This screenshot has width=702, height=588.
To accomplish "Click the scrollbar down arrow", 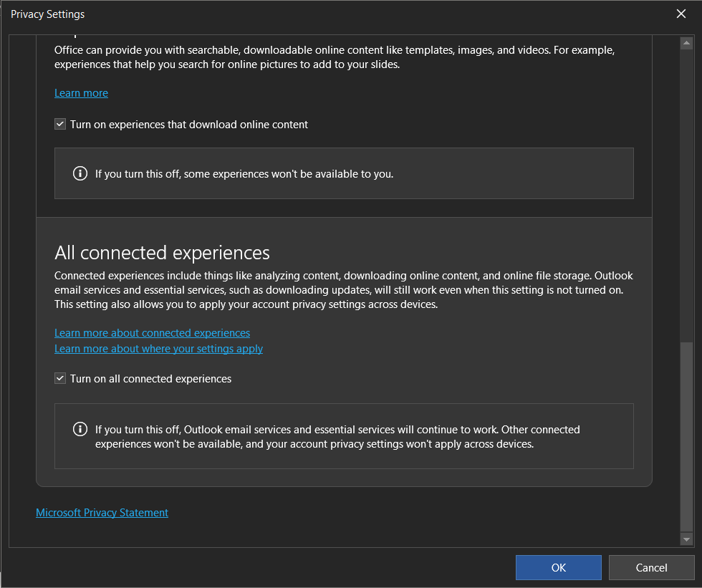I will (686, 539).
